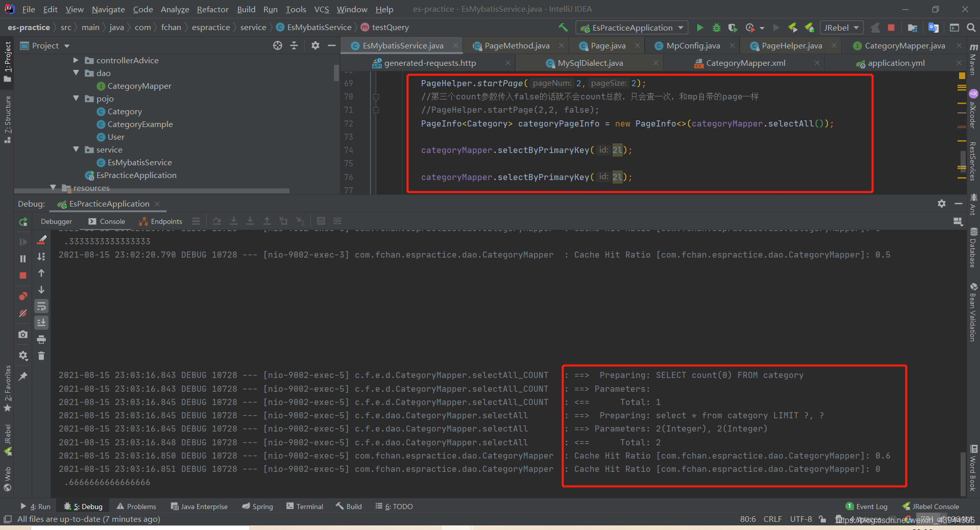Run EsPracticeApplication with green play button
980x530 pixels.
pos(700,28)
